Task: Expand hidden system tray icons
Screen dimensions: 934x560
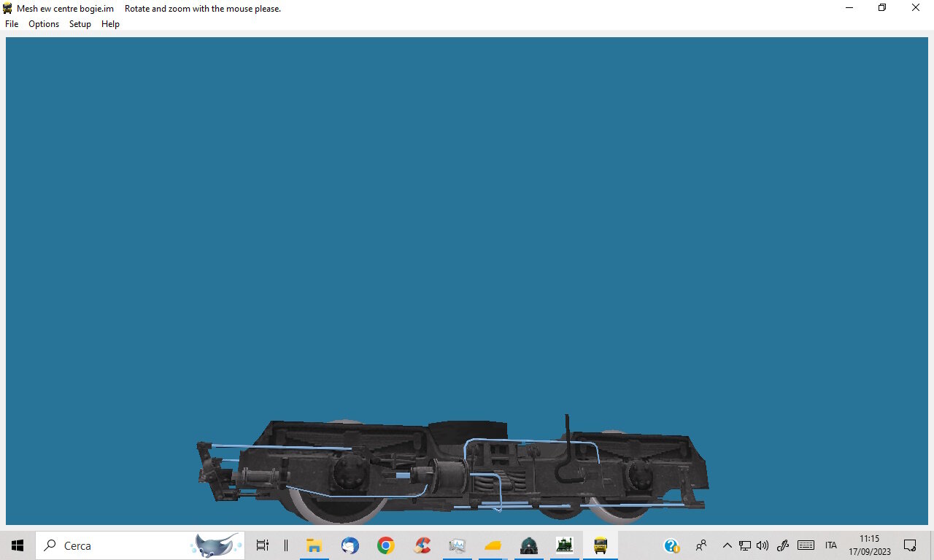Action: pyautogui.click(x=727, y=545)
